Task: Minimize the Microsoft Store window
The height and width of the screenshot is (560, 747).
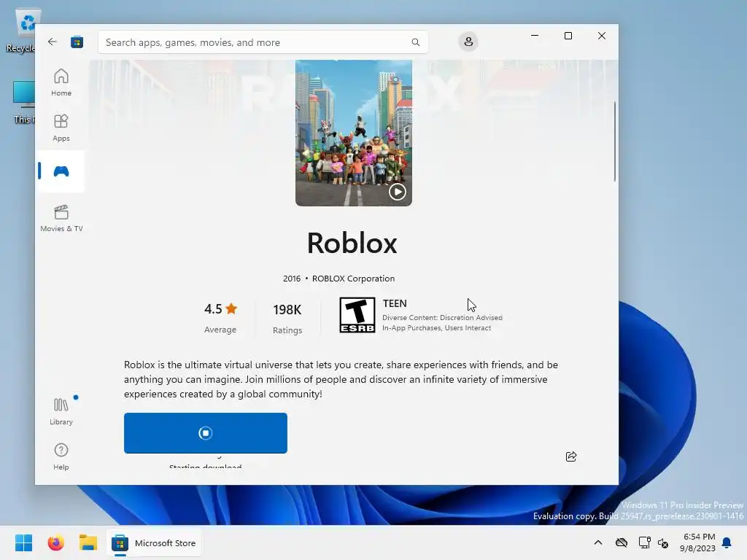Action: tap(535, 36)
